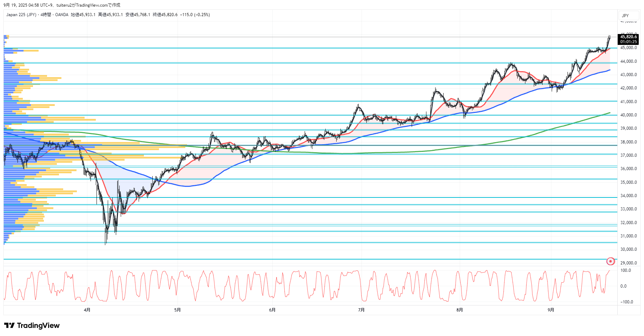Click the -100.0 label on the oscillator scale

626,302
